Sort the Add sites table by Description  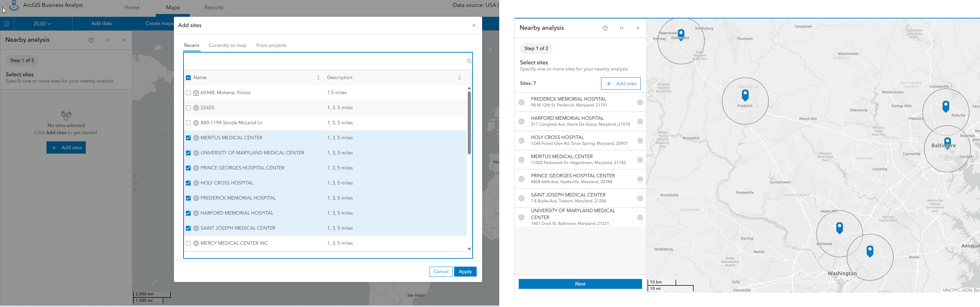[460, 78]
